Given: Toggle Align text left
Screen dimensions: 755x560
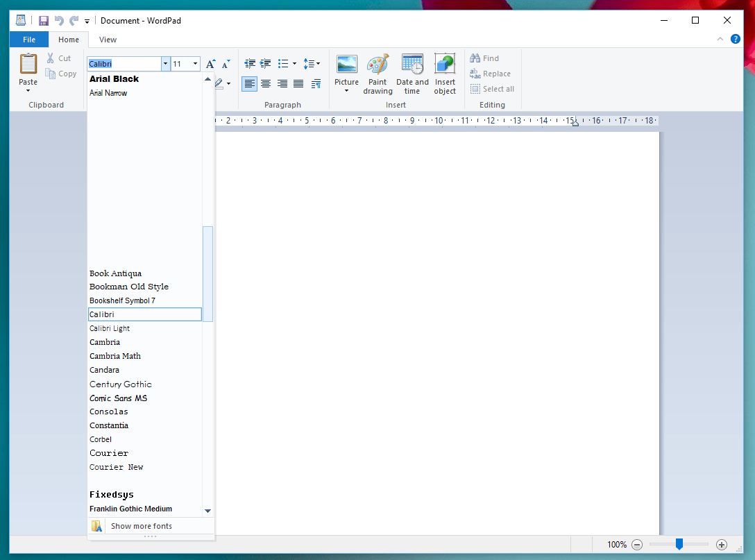Looking at the screenshot, I should pos(249,84).
